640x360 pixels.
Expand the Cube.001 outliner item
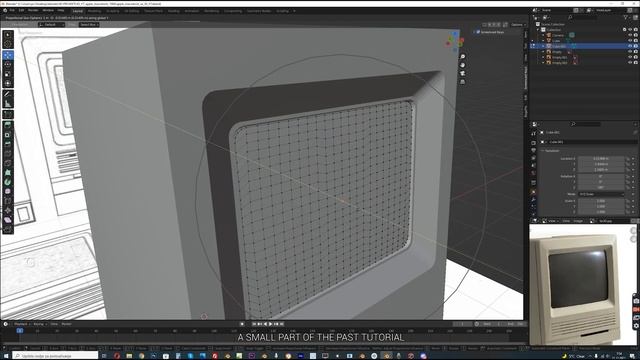[x=543, y=46]
